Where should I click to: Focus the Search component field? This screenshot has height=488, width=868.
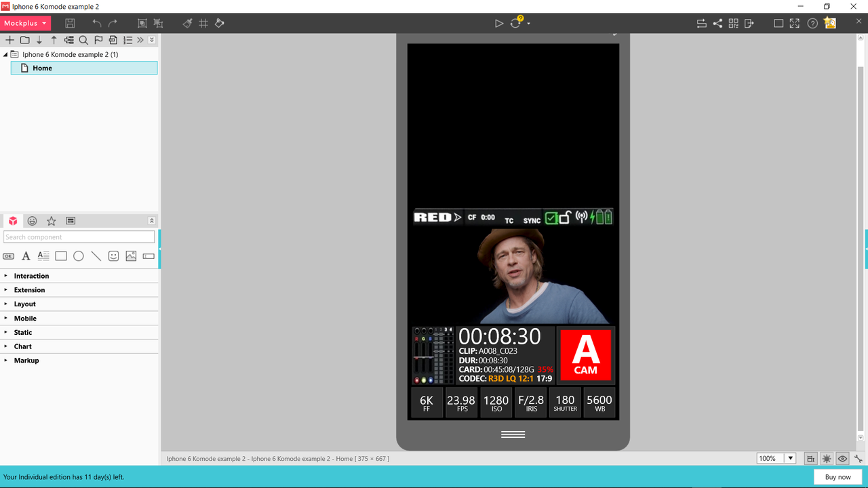pos(79,237)
